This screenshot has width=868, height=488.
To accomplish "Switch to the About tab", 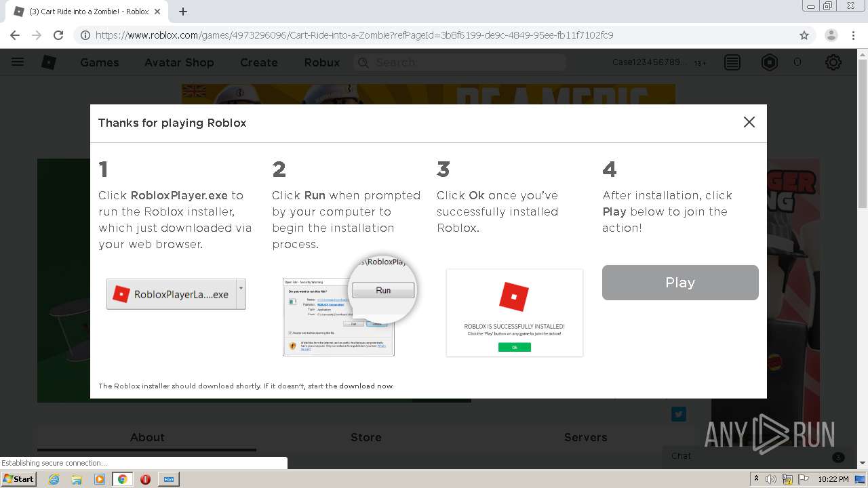I will click(147, 438).
